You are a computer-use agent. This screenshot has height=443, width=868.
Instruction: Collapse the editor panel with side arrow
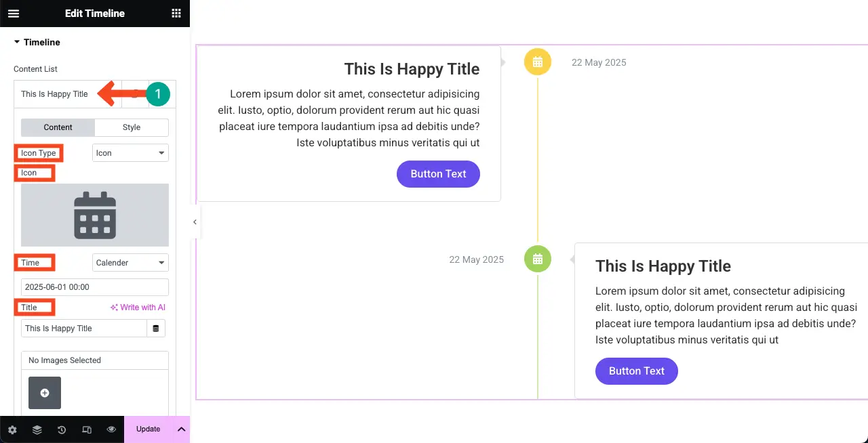click(195, 222)
